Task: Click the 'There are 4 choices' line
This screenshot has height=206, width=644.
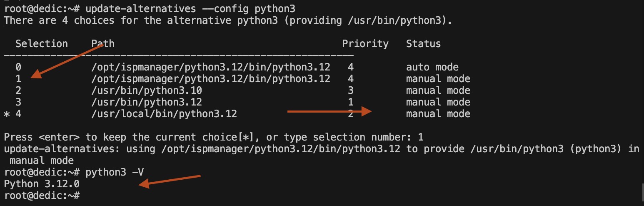Action: (x=228, y=20)
